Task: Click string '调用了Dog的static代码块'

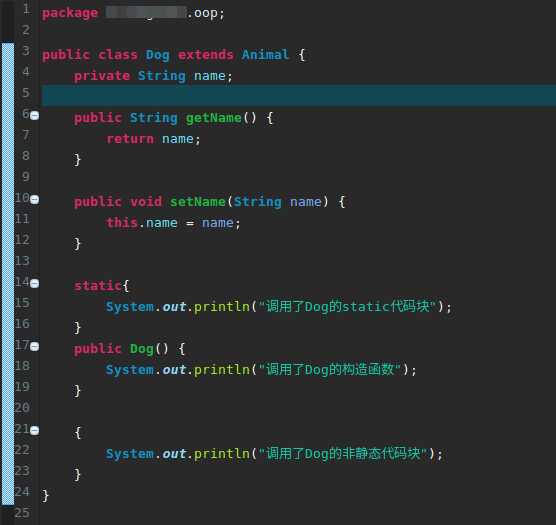Action: pos(347,306)
